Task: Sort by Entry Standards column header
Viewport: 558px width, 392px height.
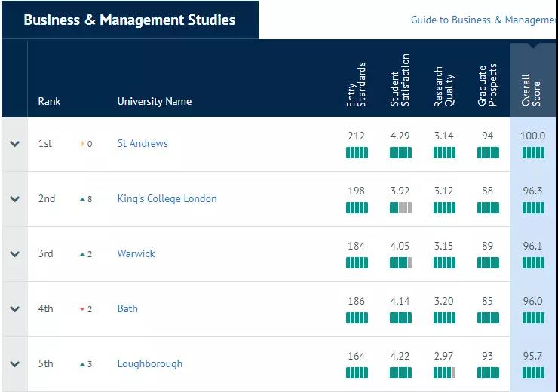Action: pyautogui.click(x=356, y=84)
